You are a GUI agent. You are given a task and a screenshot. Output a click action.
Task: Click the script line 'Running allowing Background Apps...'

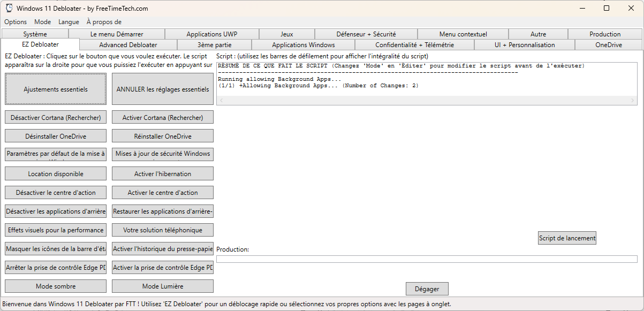pos(279,79)
